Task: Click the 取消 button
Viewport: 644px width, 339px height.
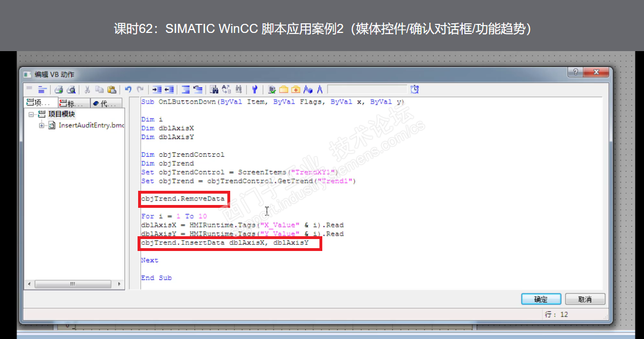Action: (x=585, y=299)
